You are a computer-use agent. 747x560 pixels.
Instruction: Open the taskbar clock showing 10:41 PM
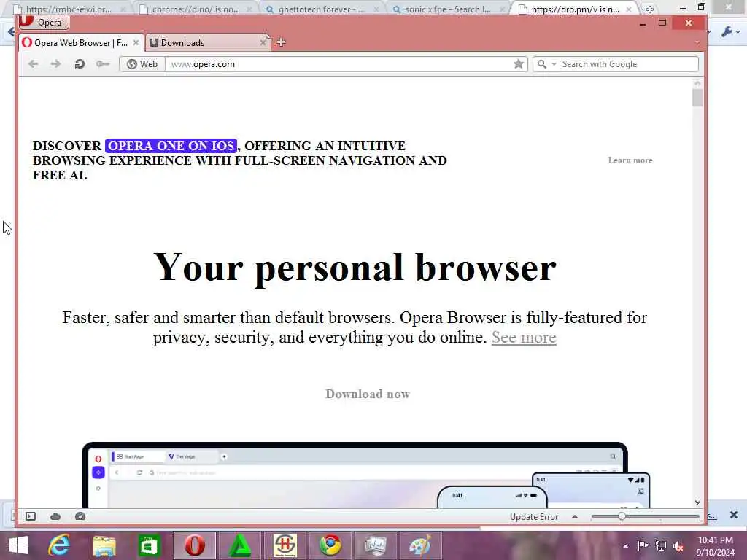click(x=716, y=546)
